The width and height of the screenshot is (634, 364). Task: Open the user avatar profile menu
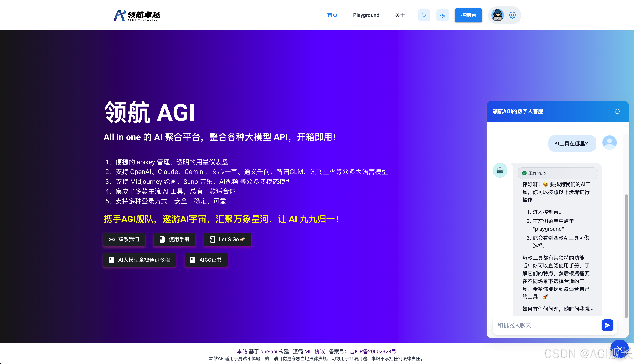pyautogui.click(x=498, y=15)
